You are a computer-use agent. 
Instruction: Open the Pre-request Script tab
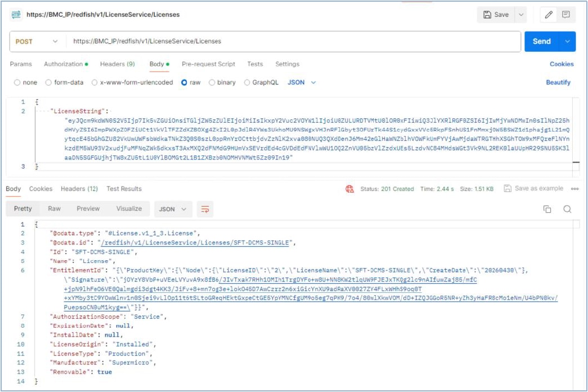pyautogui.click(x=209, y=64)
